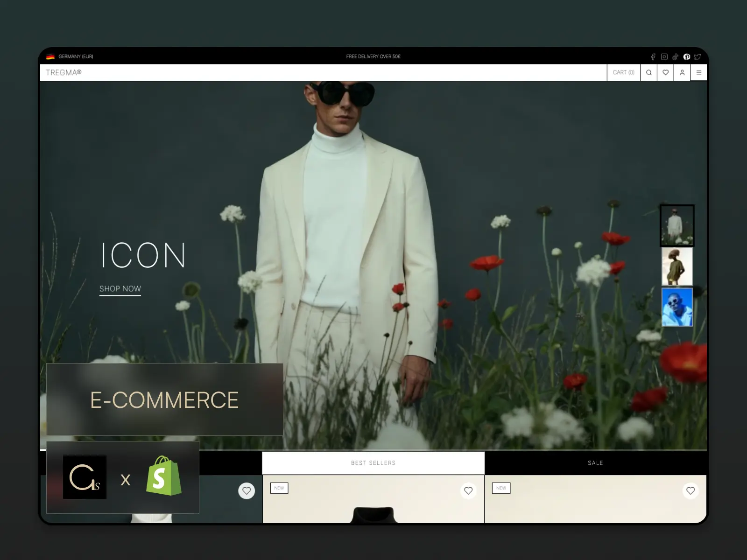The image size is (747, 560).
Task: Open the Twitter bird icon link
Action: (698, 57)
